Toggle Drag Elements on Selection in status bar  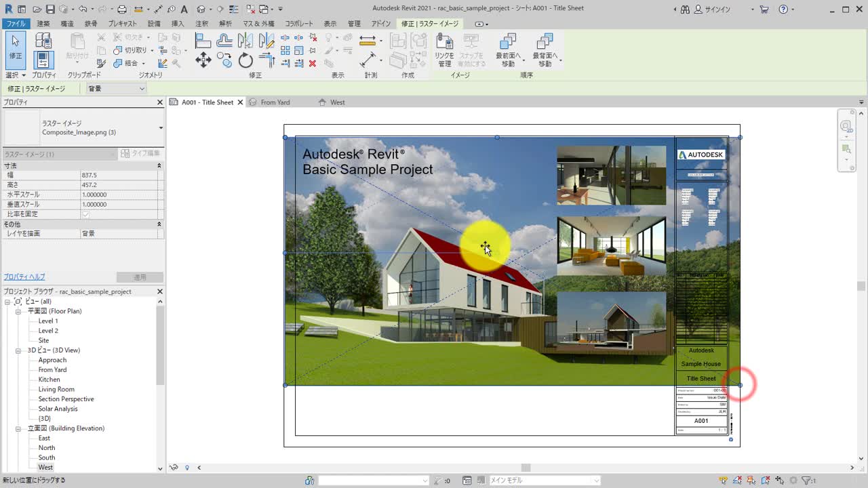[780, 481]
